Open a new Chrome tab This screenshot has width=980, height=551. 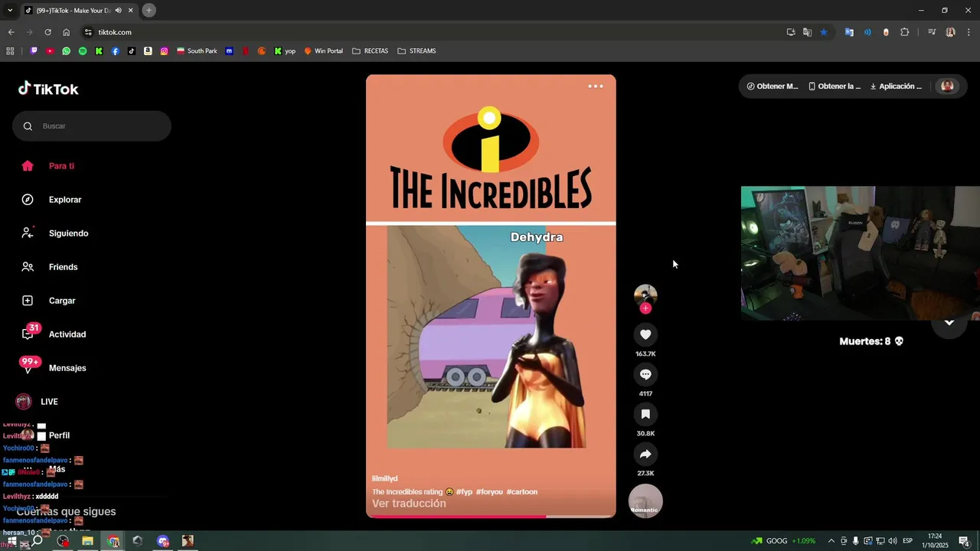coord(149,10)
